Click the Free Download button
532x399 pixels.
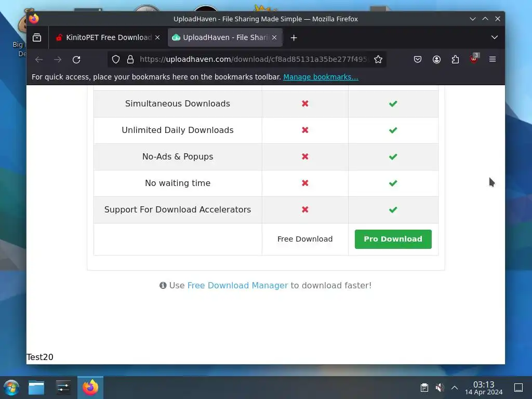click(304, 239)
